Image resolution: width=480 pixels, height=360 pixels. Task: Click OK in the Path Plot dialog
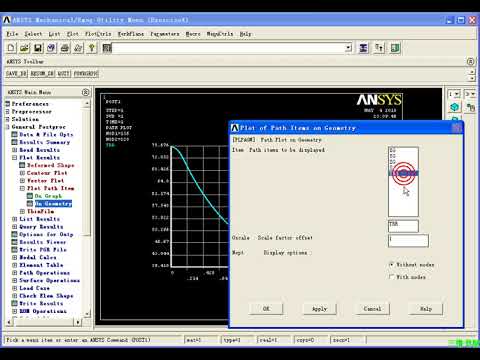tap(266, 309)
